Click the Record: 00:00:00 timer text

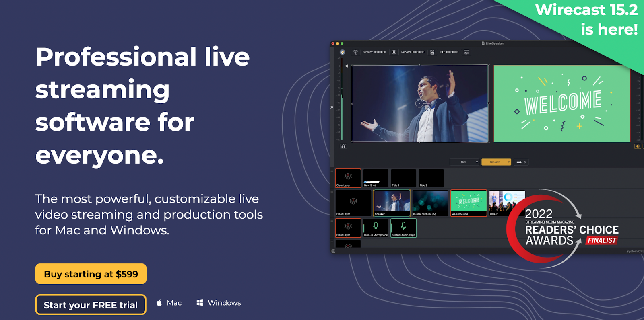(413, 52)
